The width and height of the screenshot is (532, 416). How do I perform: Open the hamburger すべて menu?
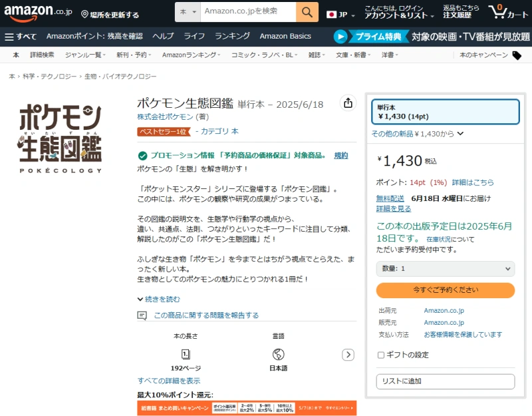tap(21, 37)
